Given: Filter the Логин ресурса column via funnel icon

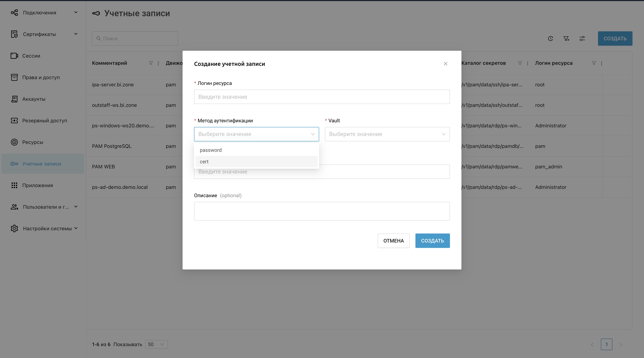Looking at the screenshot, I should click(x=594, y=63).
